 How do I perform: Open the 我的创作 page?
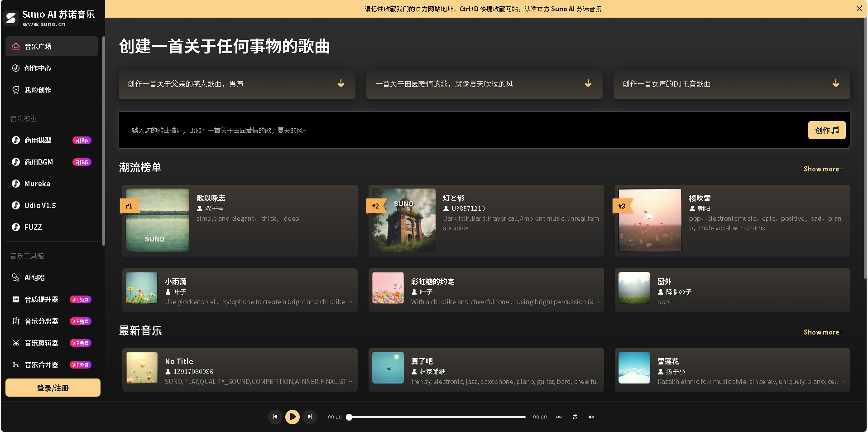[x=38, y=90]
